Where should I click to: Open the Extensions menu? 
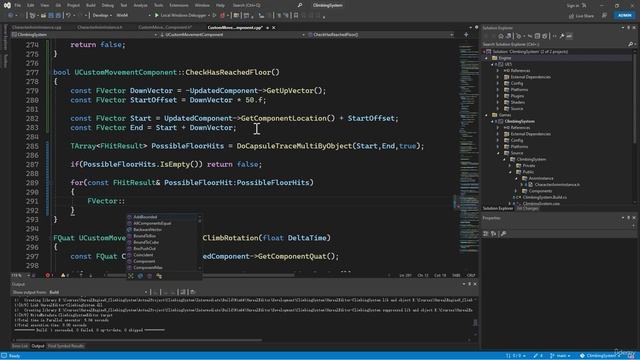(x=179, y=5)
